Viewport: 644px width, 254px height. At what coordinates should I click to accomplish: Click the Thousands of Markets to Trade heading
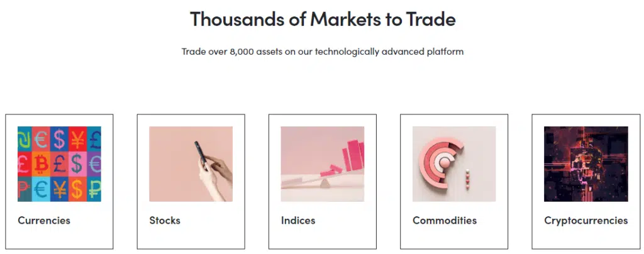pyautogui.click(x=323, y=19)
